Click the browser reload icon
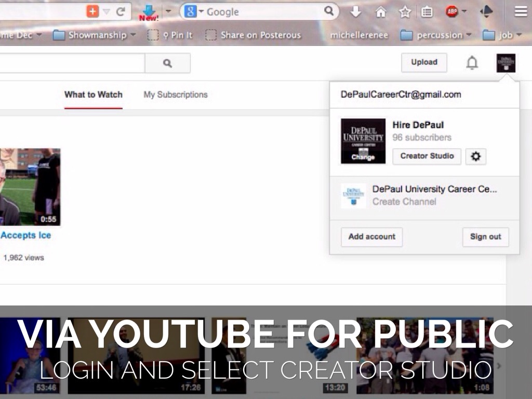 (x=121, y=11)
